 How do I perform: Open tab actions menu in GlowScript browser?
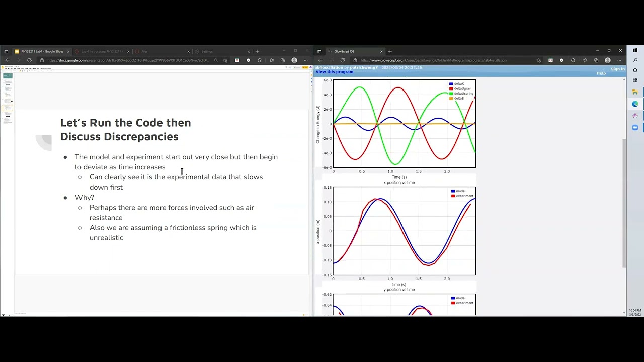319,51
